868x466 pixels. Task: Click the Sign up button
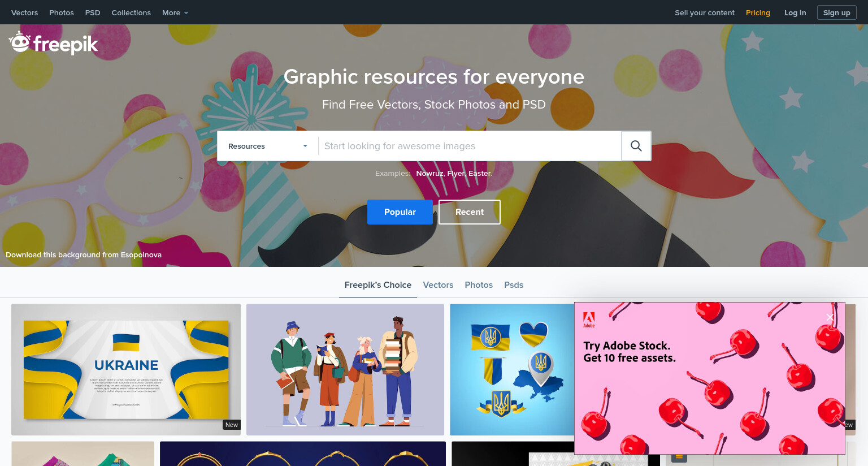(x=837, y=12)
